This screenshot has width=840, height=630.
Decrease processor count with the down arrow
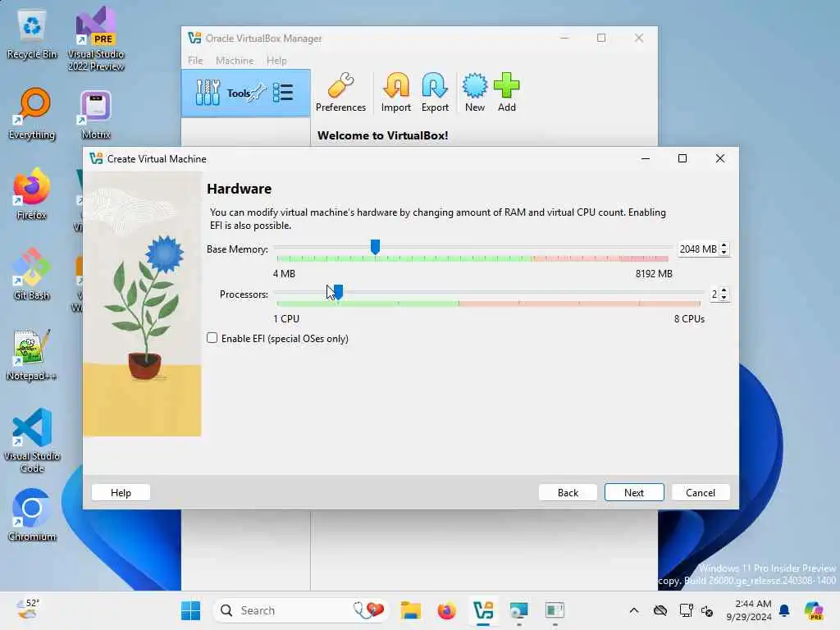click(x=724, y=297)
